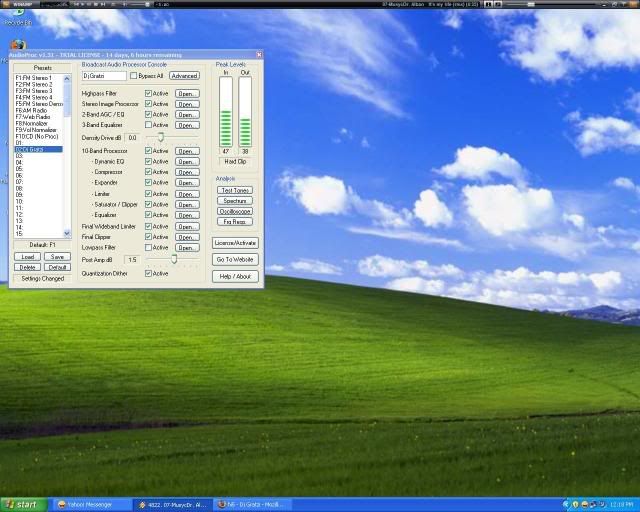The width and height of the screenshot is (640, 512).
Task: Open the Firefox desktop shortcut icon
Action: coord(18,45)
